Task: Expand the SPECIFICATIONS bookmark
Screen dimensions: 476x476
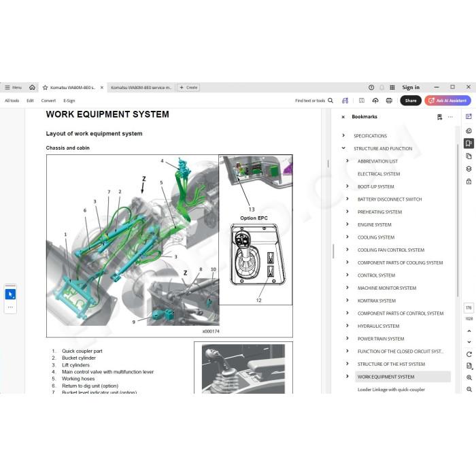Action: (343, 135)
